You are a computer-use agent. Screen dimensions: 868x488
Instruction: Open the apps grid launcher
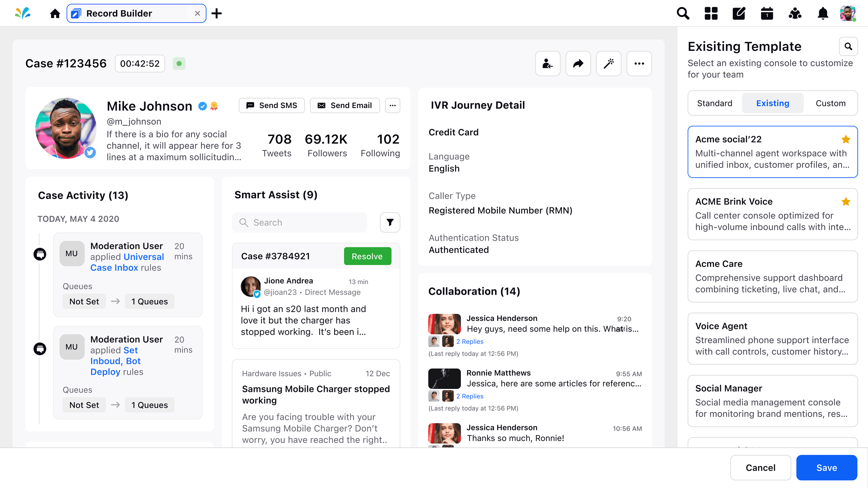pyautogui.click(x=711, y=13)
